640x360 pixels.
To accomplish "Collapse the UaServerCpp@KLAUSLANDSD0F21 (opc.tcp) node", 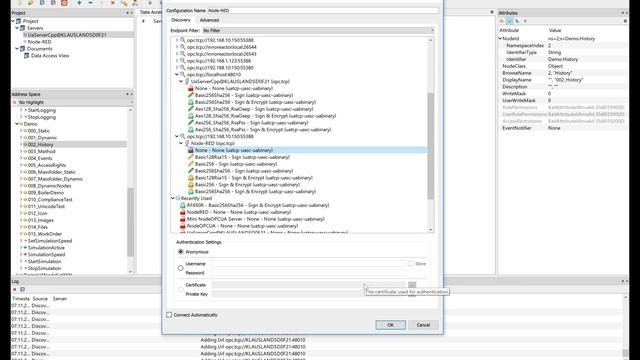I will [181, 82].
